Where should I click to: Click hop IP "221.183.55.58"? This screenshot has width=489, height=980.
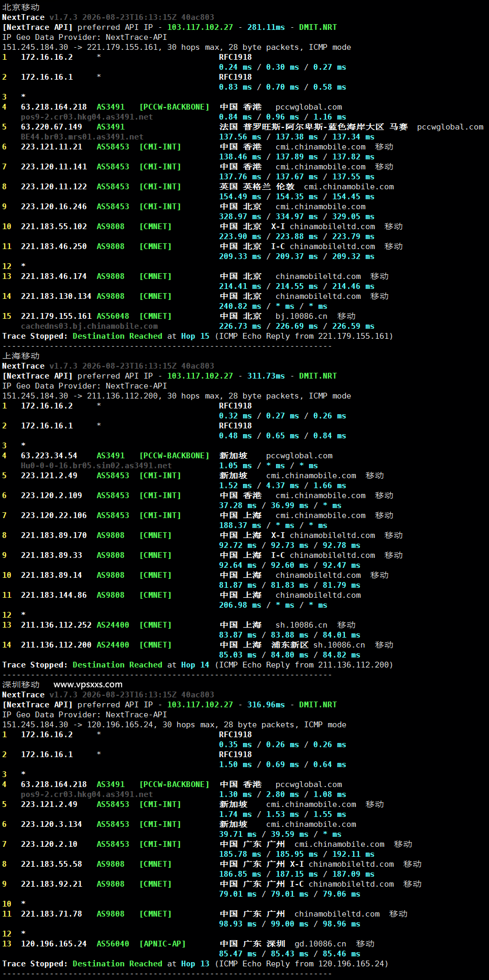click(x=51, y=864)
